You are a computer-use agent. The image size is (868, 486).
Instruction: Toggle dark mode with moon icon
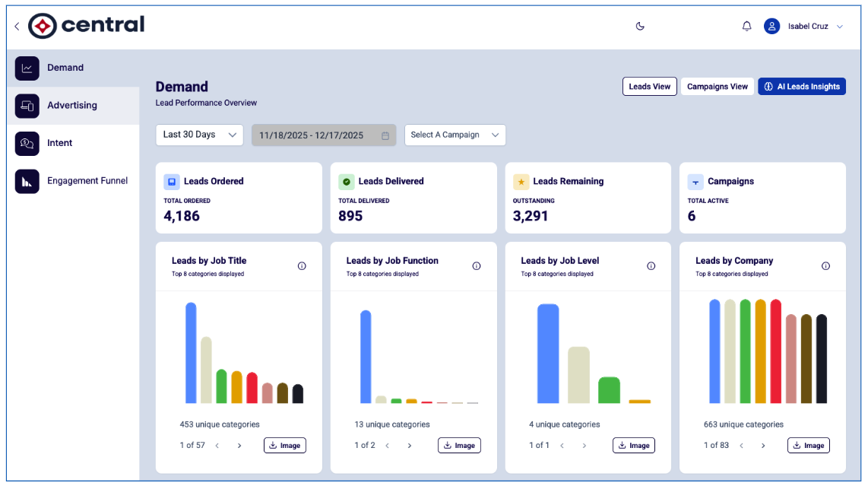(x=640, y=26)
